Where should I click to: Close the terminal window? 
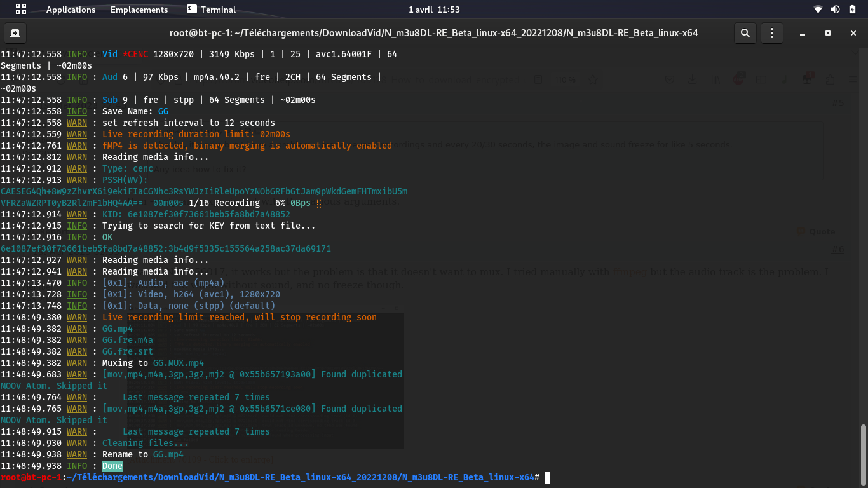point(852,33)
